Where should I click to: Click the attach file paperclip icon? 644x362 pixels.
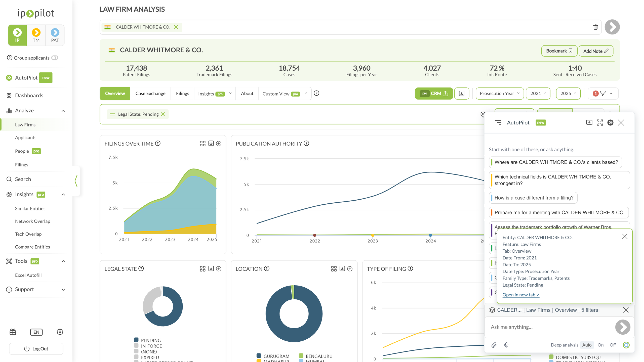(494, 345)
